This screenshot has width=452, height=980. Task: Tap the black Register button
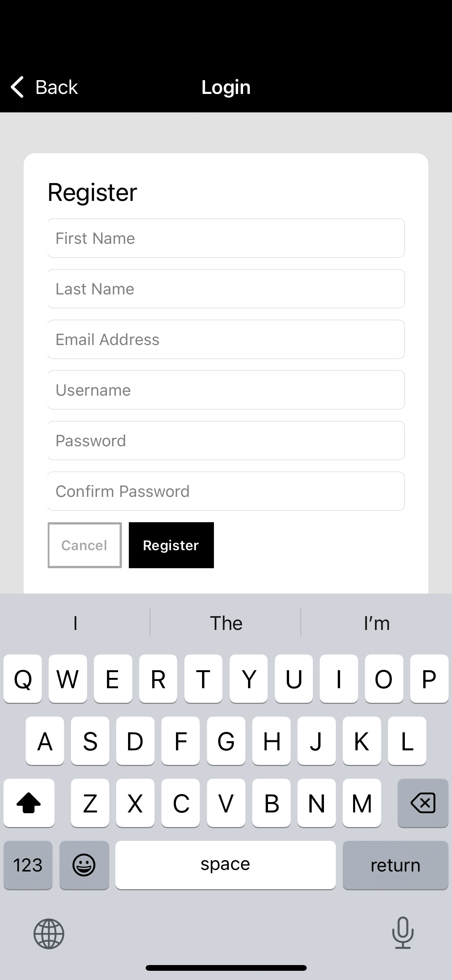pyautogui.click(x=171, y=545)
